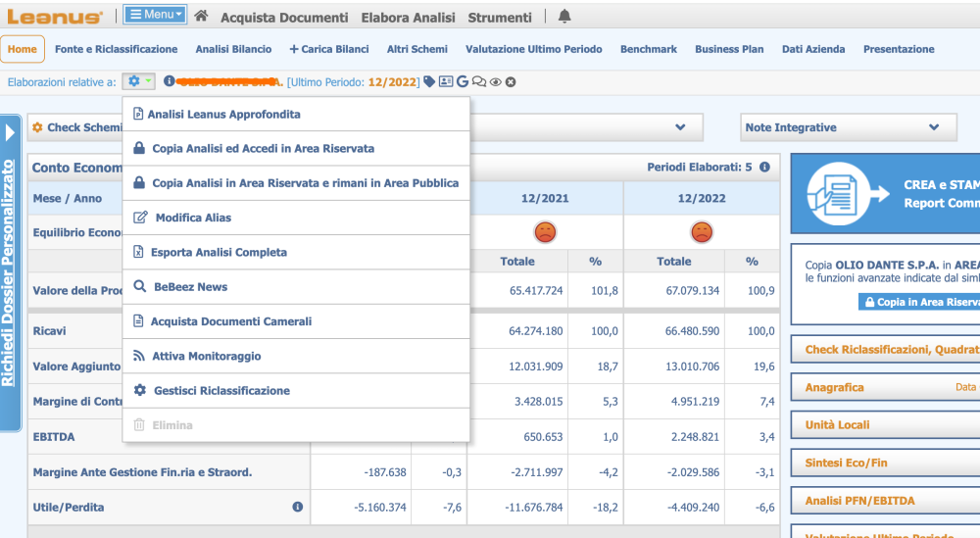
Task: Open the comments speech bubble icon
Action: tap(478, 81)
